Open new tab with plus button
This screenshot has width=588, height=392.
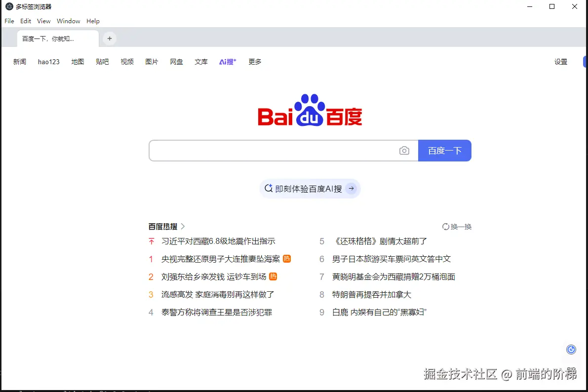coord(110,39)
